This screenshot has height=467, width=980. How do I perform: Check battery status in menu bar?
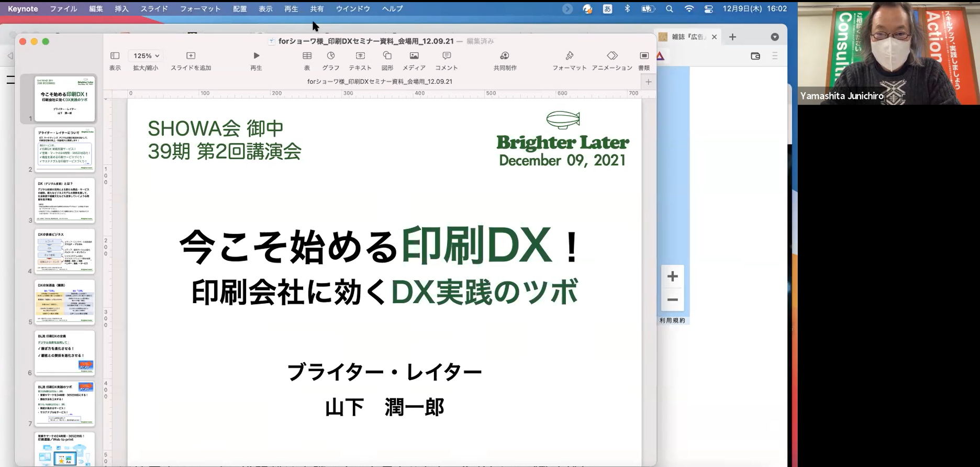click(648, 9)
